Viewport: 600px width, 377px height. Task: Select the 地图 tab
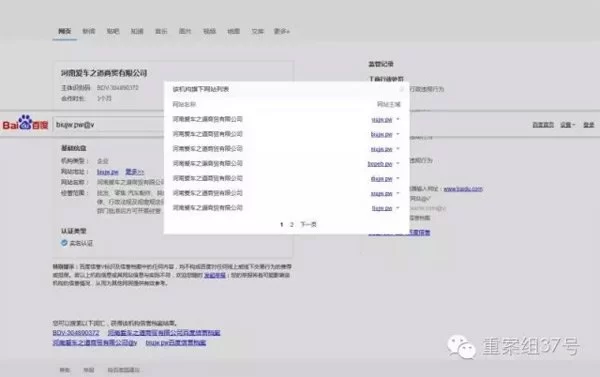pos(233,31)
